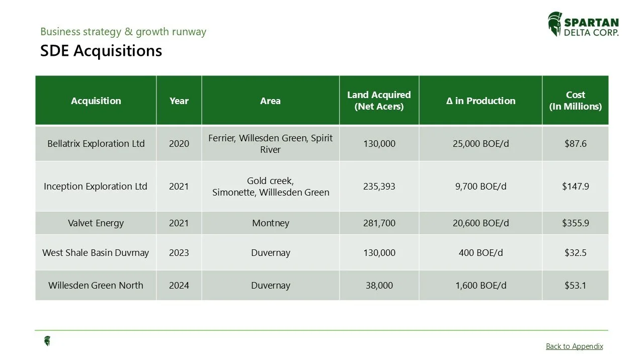The height and width of the screenshot is (362, 644).
Task: Click the Valvet Energy table cell
Action: (x=96, y=223)
